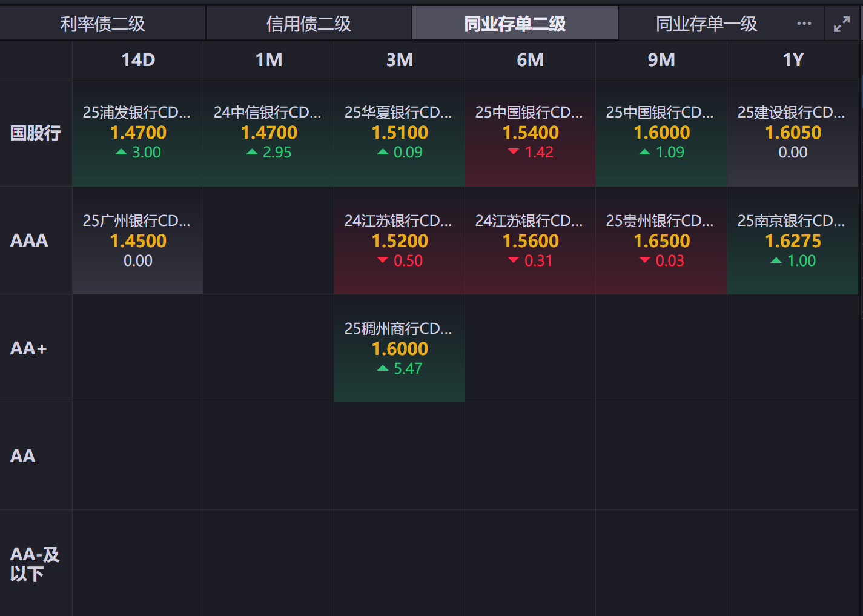Open 25浦发银行CD cell at 1.4700

138,132
